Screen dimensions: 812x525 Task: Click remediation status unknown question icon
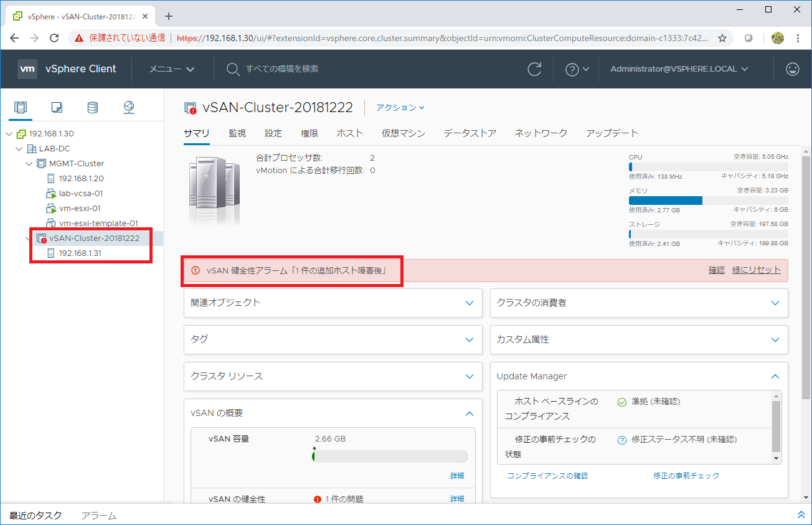tap(621, 440)
